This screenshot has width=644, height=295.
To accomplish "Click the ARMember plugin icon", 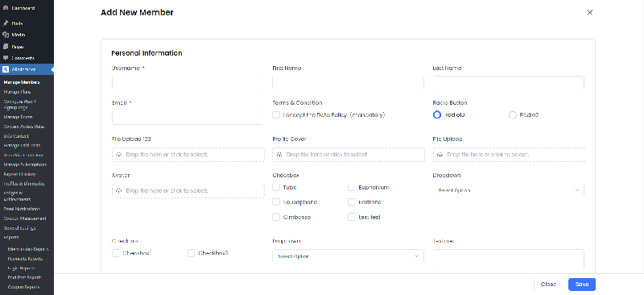I will (x=6, y=69).
